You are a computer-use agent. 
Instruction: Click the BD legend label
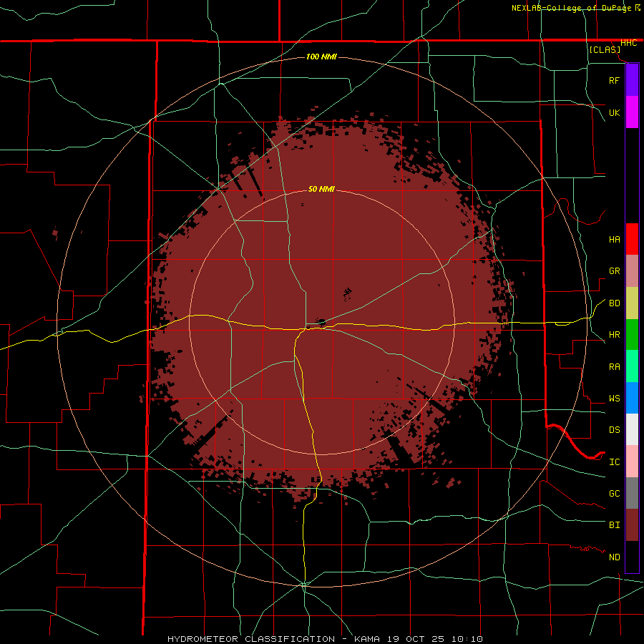point(614,303)
